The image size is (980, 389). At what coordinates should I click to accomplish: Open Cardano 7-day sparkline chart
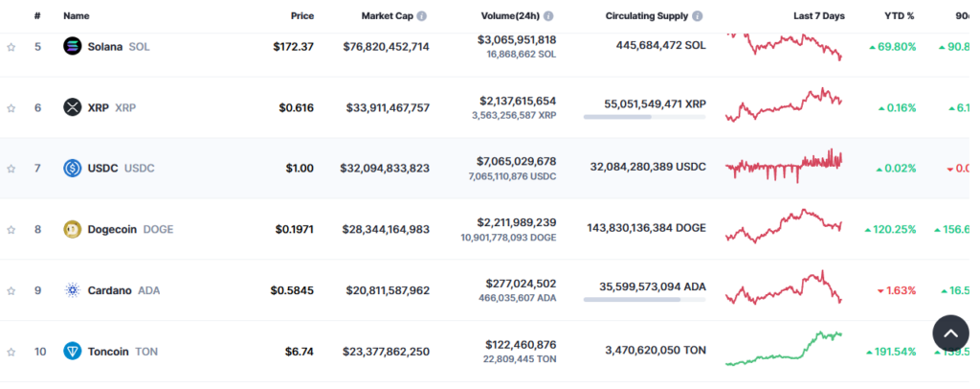click(x=784, y=287)
